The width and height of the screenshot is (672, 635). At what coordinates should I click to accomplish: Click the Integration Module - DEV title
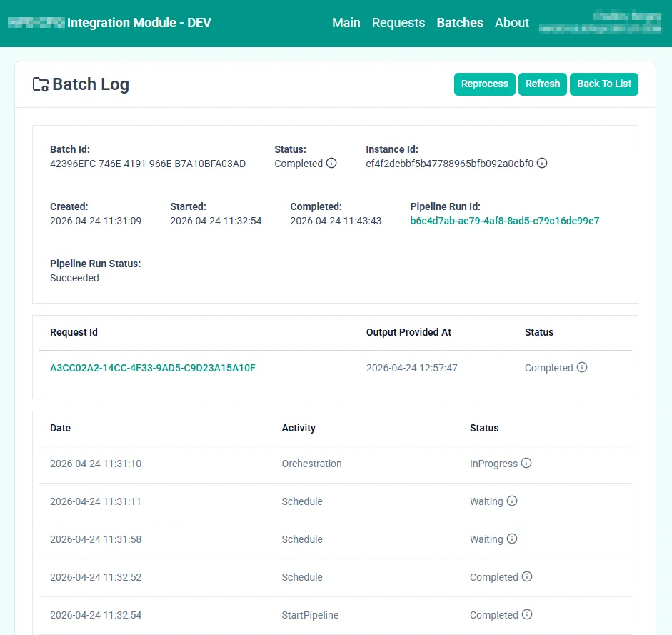[x=139, y=23]
